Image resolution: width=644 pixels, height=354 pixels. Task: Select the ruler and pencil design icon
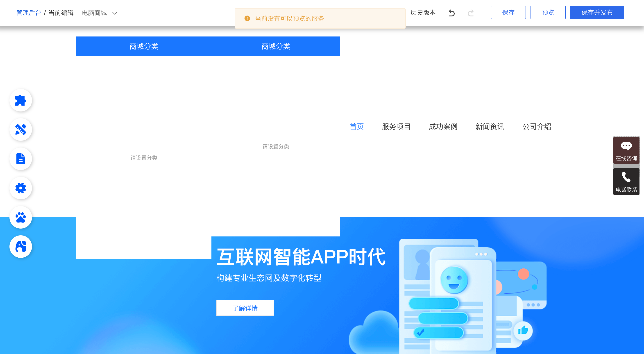pos(20,129)
